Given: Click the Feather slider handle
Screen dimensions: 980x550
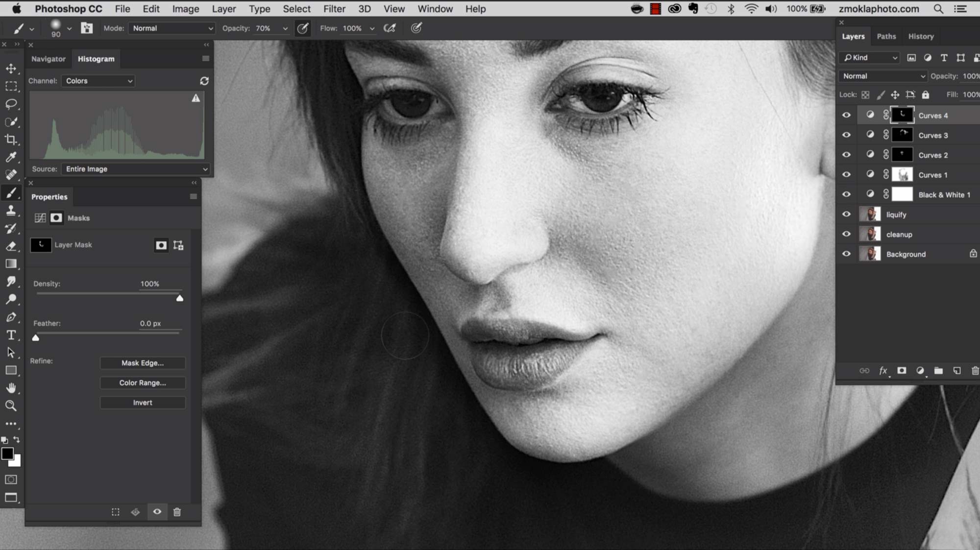Looking at the screenshot, I should coord(36,338).
